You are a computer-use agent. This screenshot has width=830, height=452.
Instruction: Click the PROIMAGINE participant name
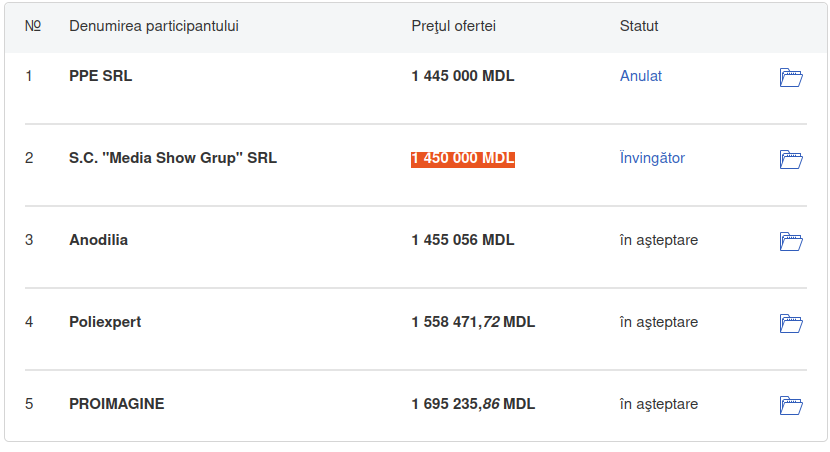pos(117,404)
